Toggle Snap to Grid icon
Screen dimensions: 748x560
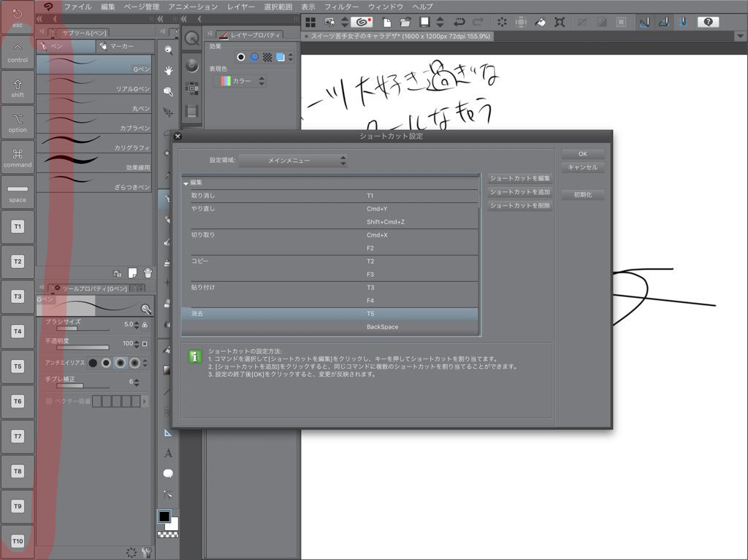(683, 22)
